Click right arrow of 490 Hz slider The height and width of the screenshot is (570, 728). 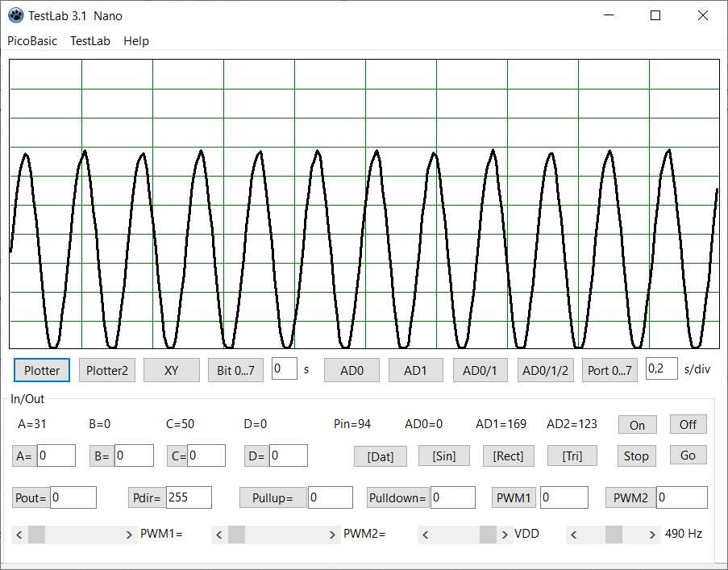(651, 534)
